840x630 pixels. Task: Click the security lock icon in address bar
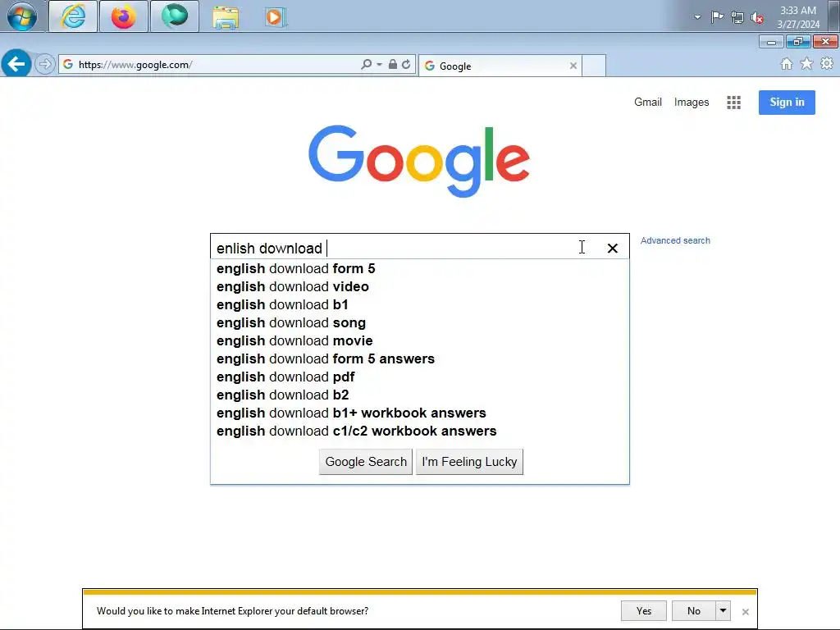pyautogui.click(x=393, y=64)
